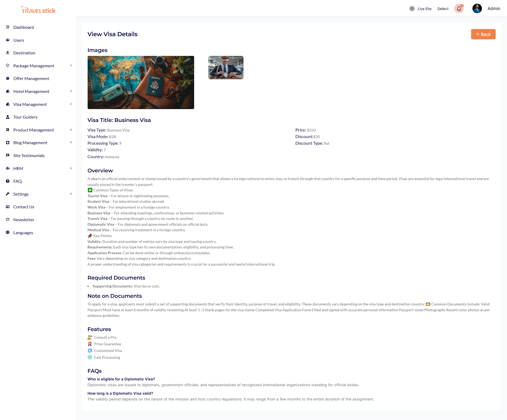The image size is (507, 420).
Task: Click the Blog Management icon
Action: click(x=8, y=142)
